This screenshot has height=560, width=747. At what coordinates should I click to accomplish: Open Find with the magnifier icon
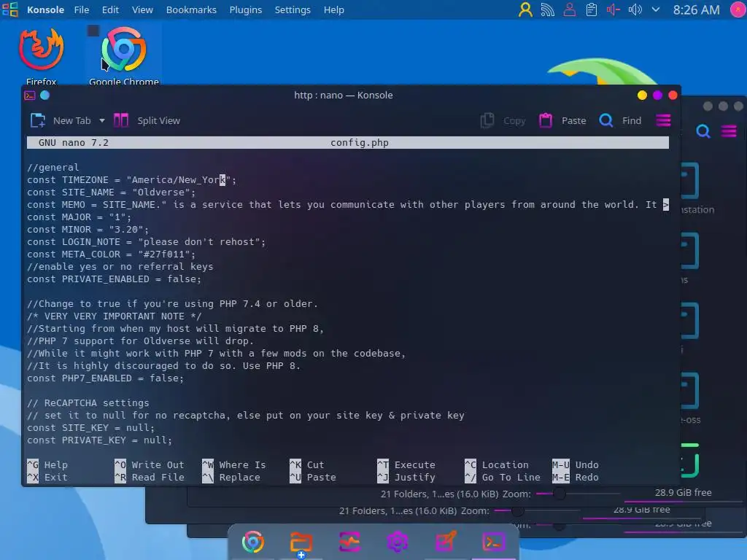click(606, 120)
